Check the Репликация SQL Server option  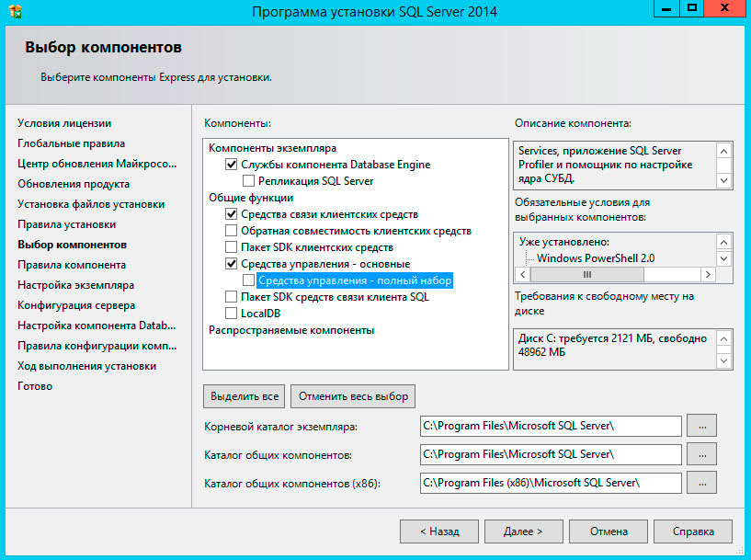248,181
